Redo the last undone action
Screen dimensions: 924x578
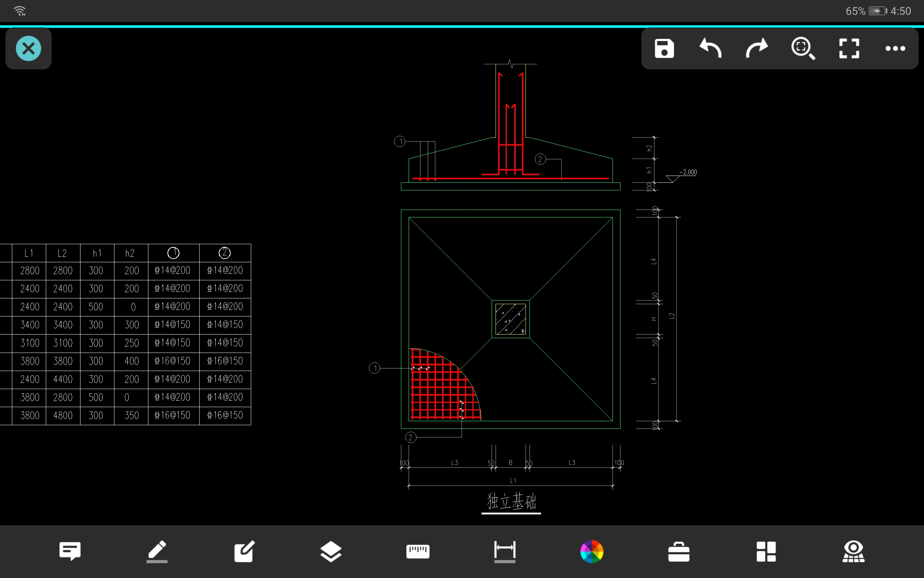pos(757,48)
